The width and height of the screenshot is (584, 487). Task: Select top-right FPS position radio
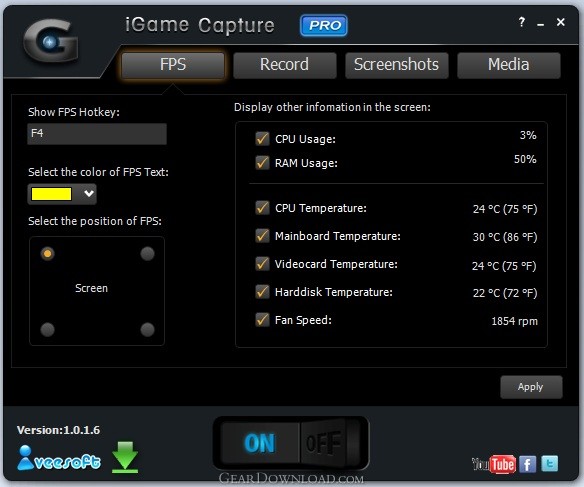point(147,254)
